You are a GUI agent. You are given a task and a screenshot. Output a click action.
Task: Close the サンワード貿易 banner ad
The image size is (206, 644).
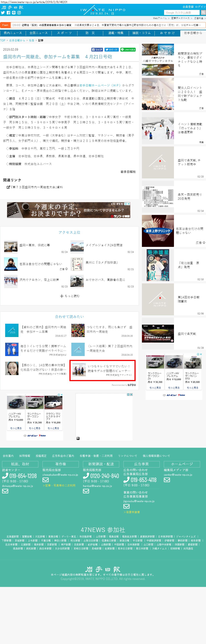129,204
